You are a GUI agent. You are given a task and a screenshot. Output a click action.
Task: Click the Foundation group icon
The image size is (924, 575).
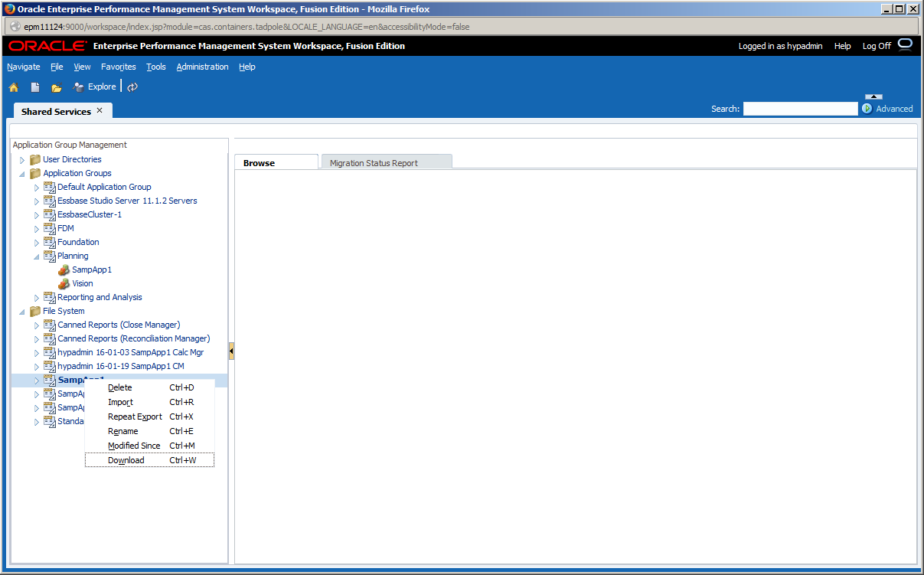[x=50, y=242]
